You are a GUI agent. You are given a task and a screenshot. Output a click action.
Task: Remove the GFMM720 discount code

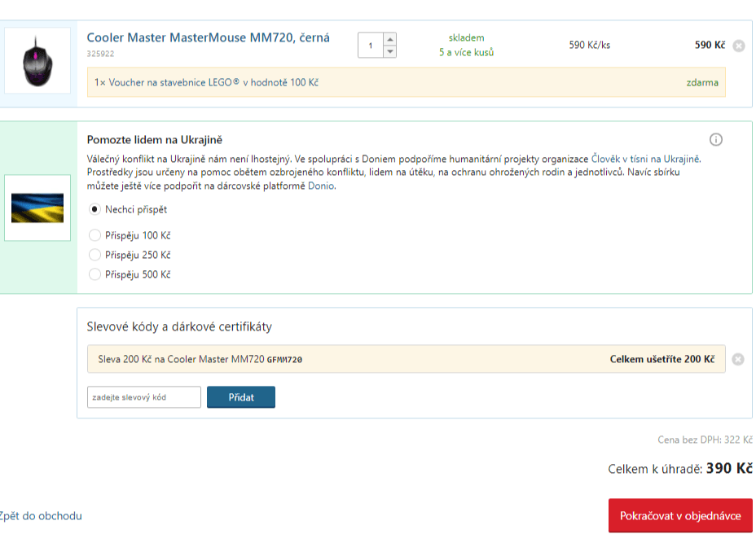click(738, 359)
